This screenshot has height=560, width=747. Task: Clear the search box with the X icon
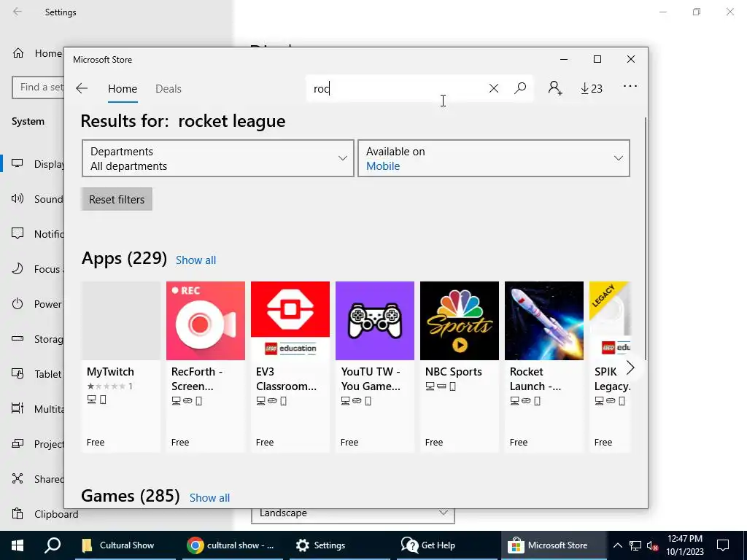494,88
